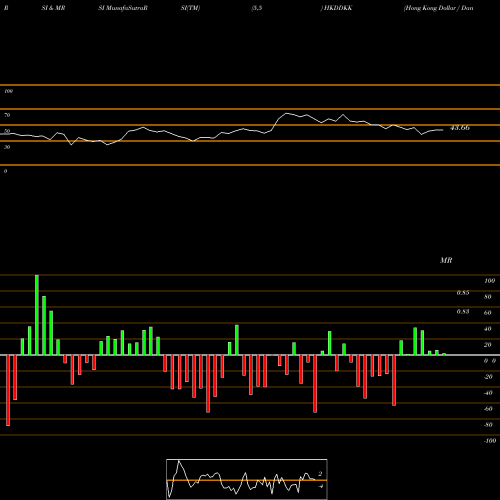Click the '-40' tick on MR axis
The width and height of the screenshot is (500, 500).
click(x=488, y=393)
